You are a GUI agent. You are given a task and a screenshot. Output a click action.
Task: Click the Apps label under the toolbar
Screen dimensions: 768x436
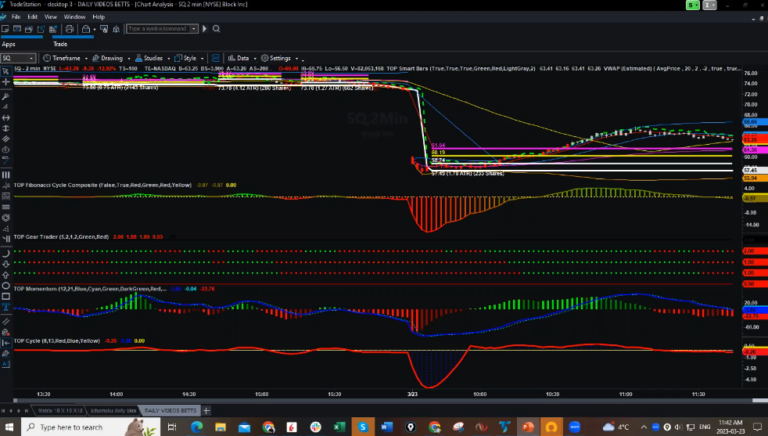(x=8, y=44)
